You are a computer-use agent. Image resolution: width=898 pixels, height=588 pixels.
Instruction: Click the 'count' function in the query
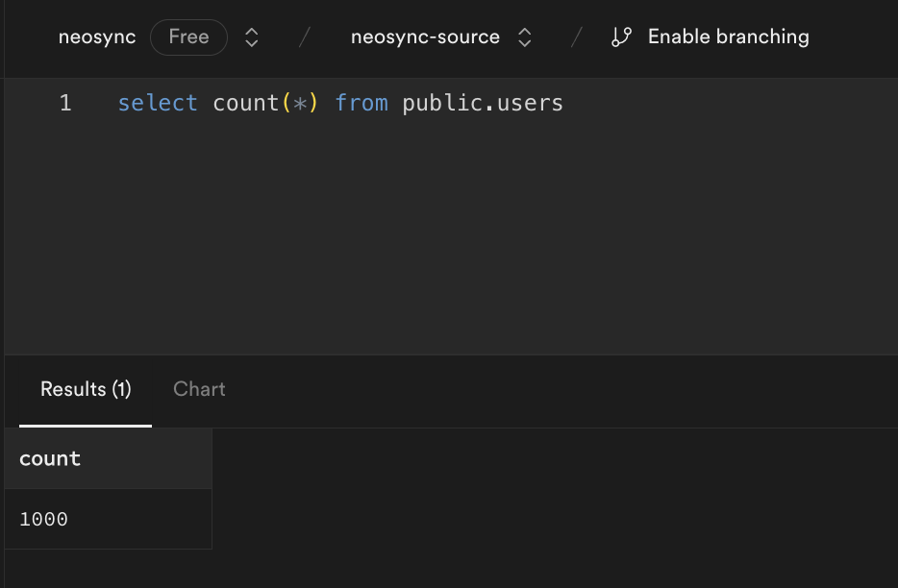point(246,103)
